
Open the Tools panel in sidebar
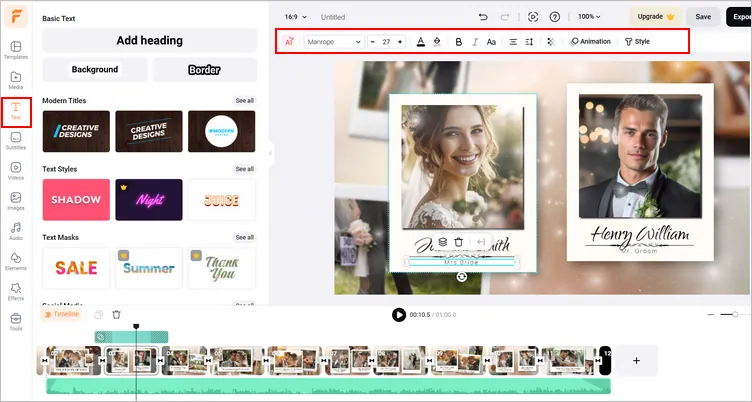[16, 322]
